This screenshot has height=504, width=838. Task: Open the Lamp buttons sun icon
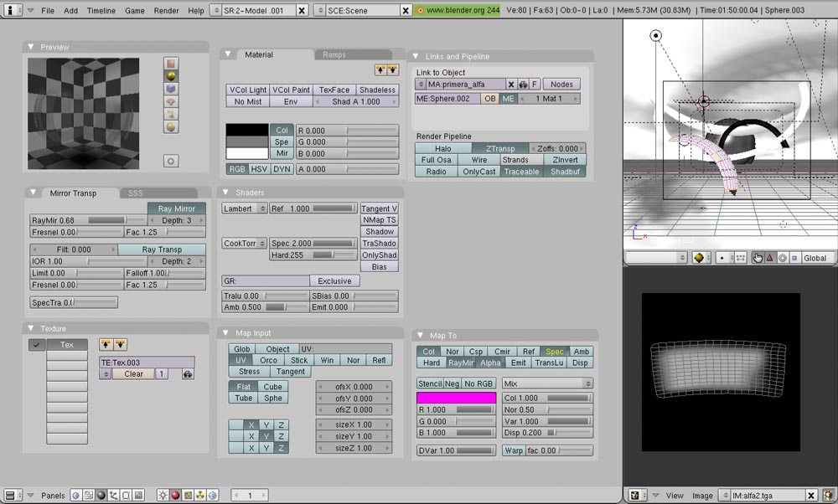click(x=163, y=496)
